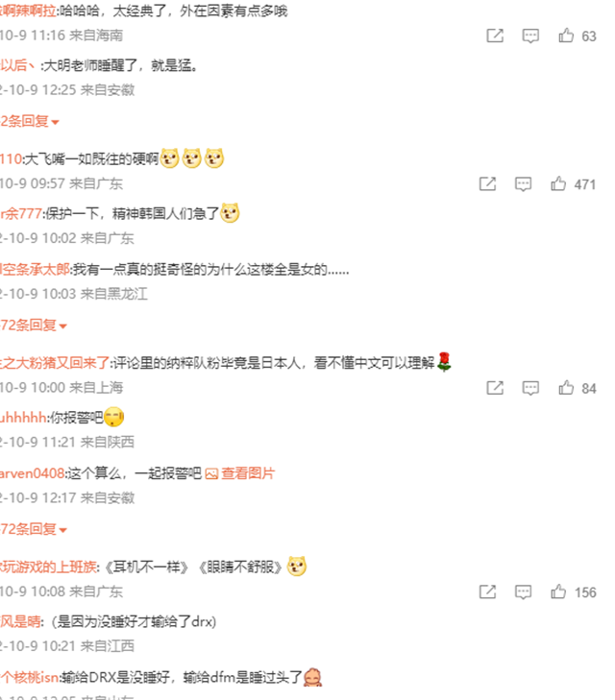
Task: Open profile of user 风是晴
Action: click(x=20, y=621)
